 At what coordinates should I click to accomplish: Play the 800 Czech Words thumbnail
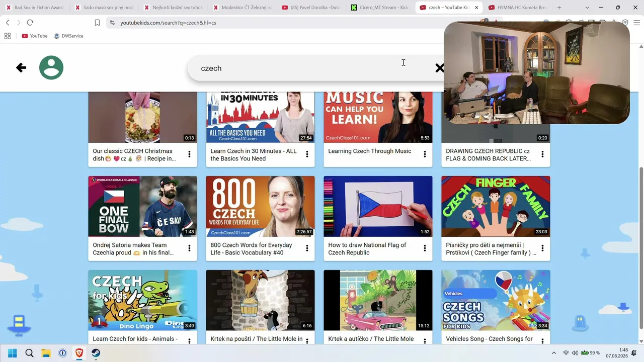pyautogui.click(x=260, y=206)
